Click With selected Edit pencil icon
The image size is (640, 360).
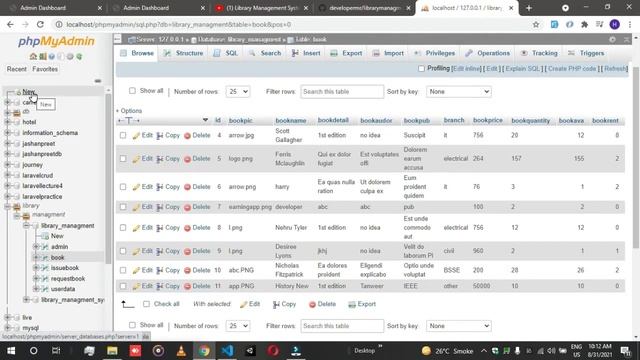point(244,304)
